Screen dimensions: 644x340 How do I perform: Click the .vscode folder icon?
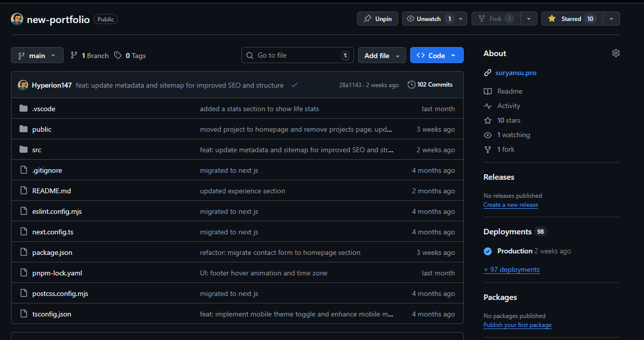(23, 108)
